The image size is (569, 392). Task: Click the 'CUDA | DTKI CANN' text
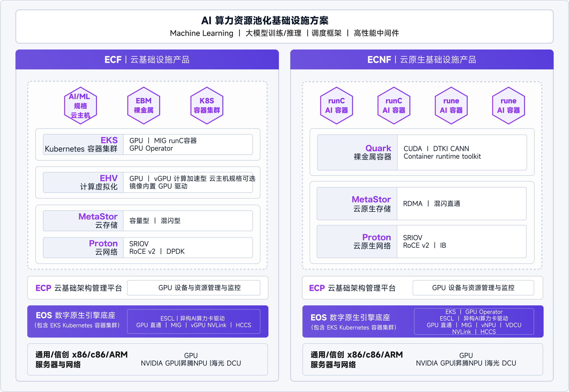[x=436, y=149]
